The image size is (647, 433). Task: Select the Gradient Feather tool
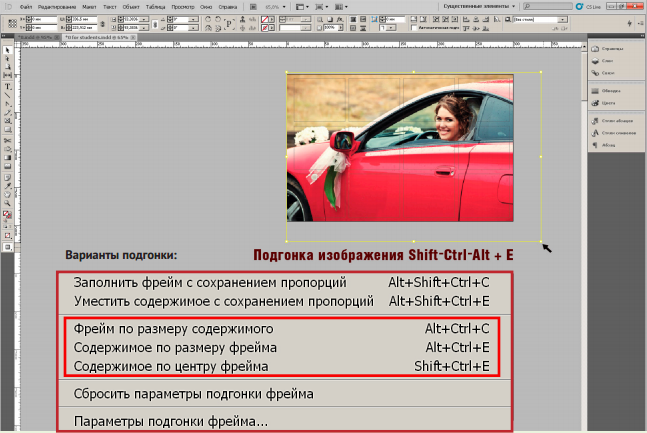[x=7, y=166]
